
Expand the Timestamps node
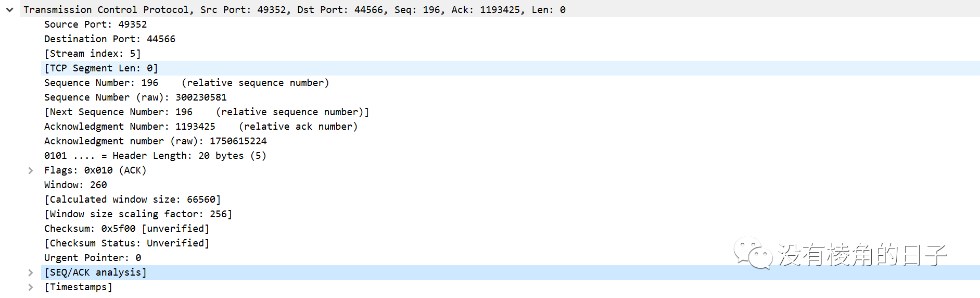coord(31,287)
